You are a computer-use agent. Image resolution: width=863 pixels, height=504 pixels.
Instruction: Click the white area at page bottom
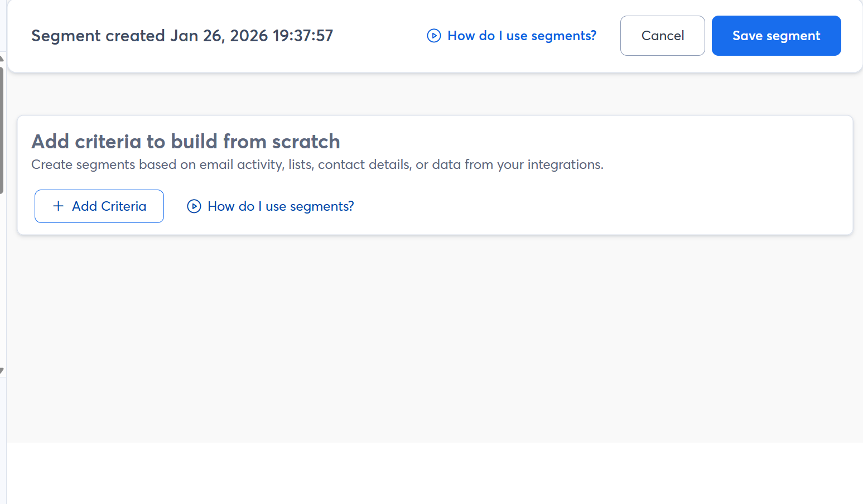(435, 474)
